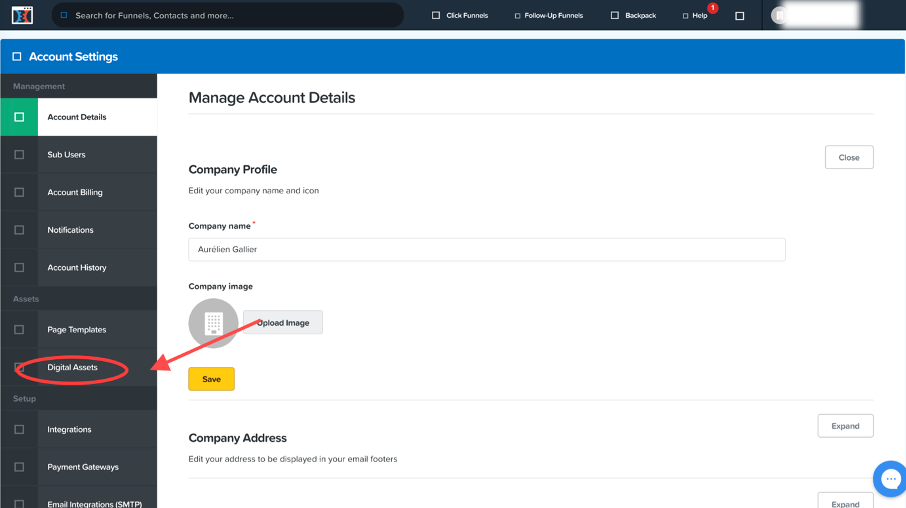Click the Upload Image button
906x508 pixels.
[283, 322]
